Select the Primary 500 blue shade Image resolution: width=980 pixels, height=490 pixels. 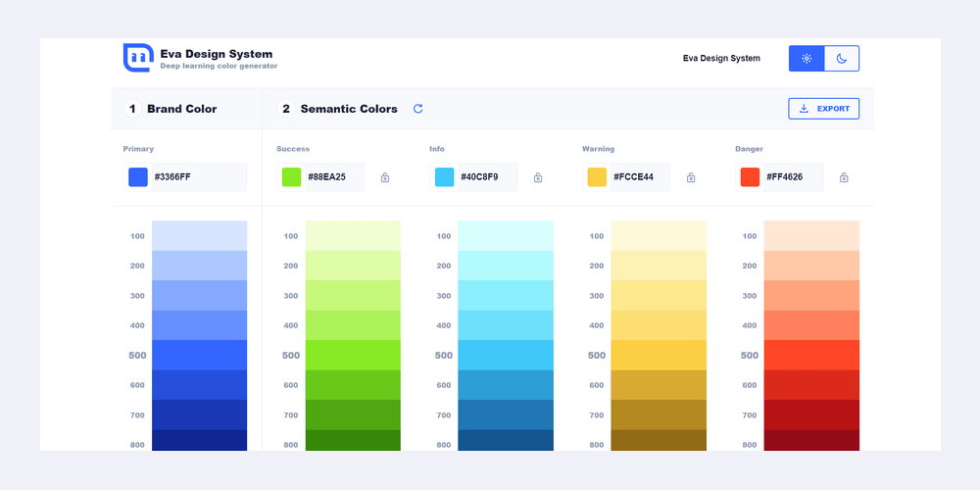coord(199,355)
